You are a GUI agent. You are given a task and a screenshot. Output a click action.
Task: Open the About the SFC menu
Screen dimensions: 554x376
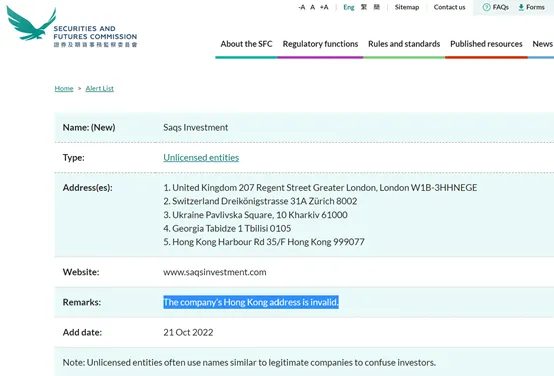[x=246, y=44]
